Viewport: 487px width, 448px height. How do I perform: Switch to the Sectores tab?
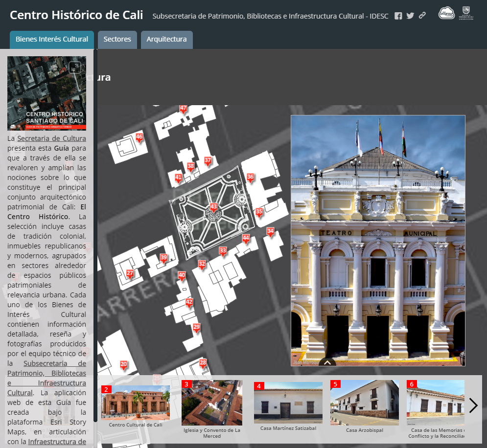coord(117,39)
